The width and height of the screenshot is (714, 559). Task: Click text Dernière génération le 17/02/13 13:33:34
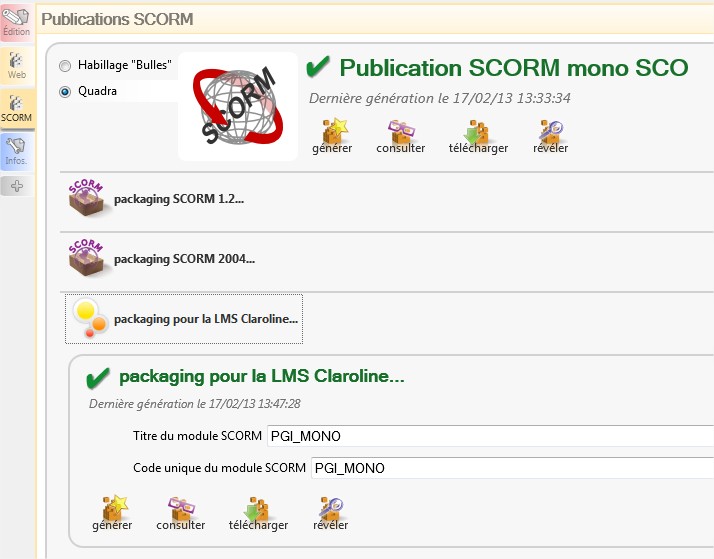439,98
